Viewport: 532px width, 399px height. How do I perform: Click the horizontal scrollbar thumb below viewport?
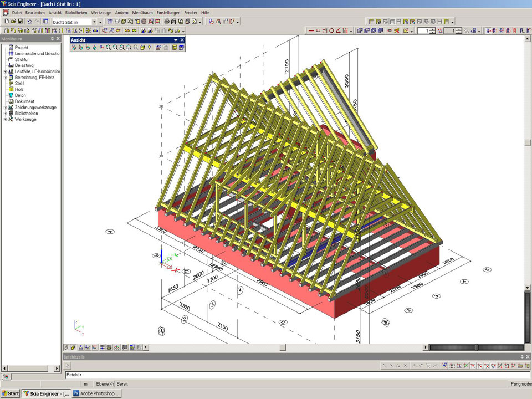click(x=282, y=347)
